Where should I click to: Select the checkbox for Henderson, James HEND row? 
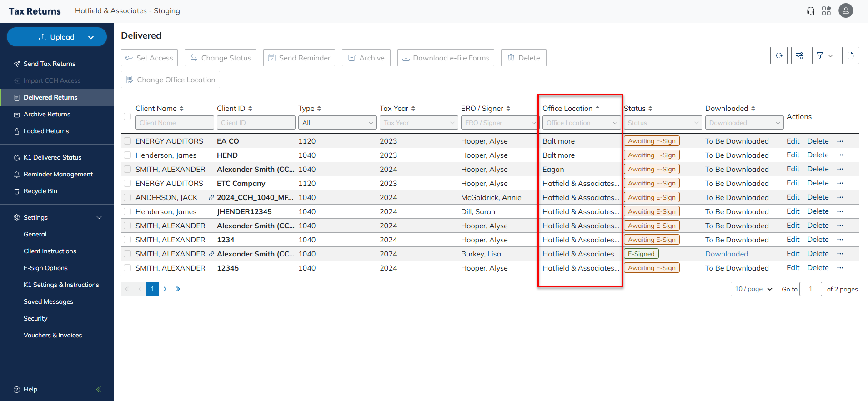tap(127, 155)
